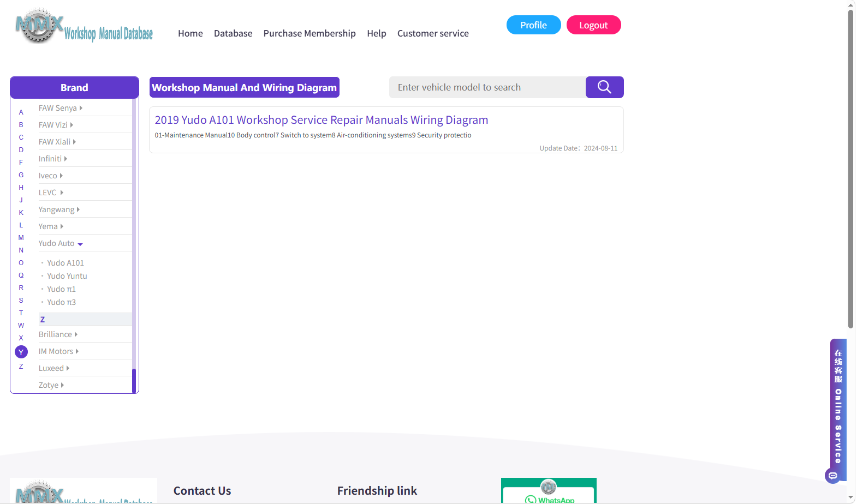Open the Online Service chat widget

(838, 410)
